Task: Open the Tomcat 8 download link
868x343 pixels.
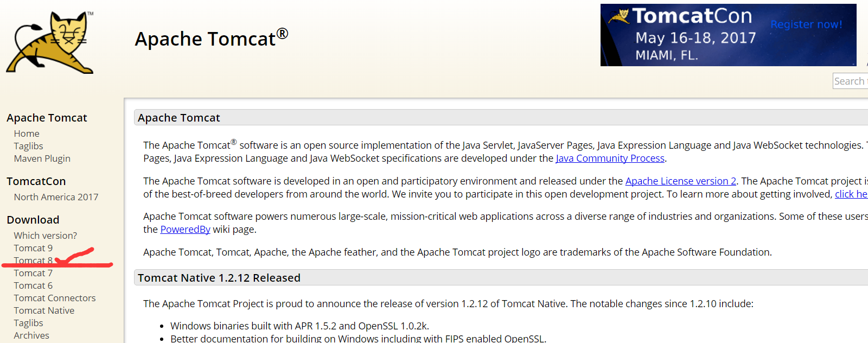Action: click(x=33, y=261)
